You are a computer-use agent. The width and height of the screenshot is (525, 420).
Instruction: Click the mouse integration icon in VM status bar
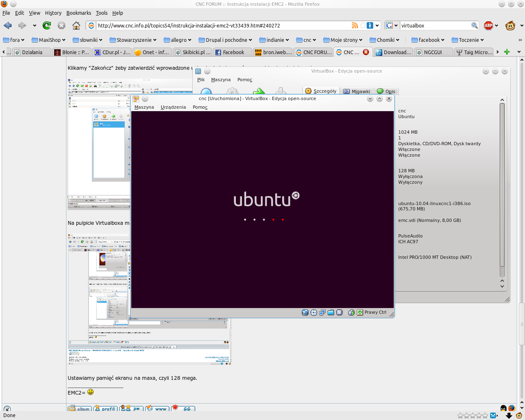[352, 313]
